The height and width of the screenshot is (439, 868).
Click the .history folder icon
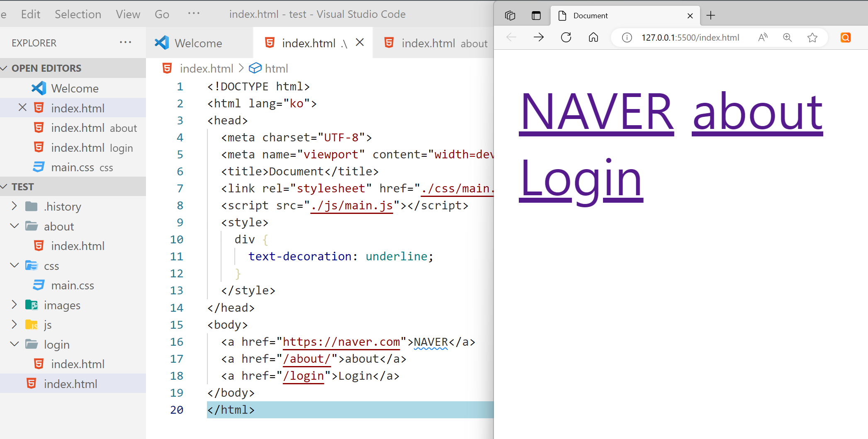tap(32, 206)
